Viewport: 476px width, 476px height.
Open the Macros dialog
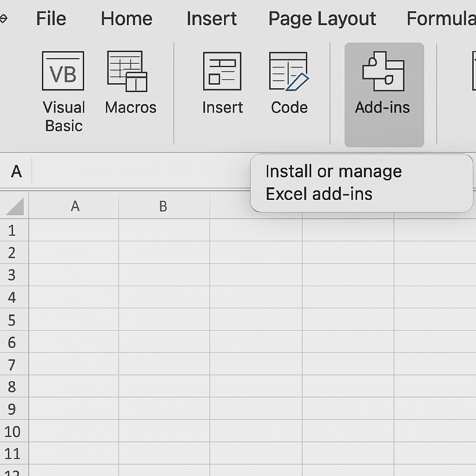pos(130,83)
